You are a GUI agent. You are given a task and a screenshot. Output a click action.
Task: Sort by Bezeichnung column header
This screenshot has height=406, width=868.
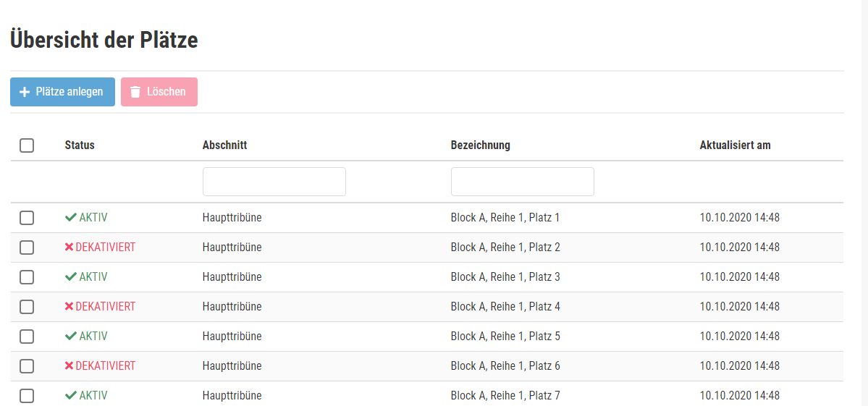click(x=480, y=145)
